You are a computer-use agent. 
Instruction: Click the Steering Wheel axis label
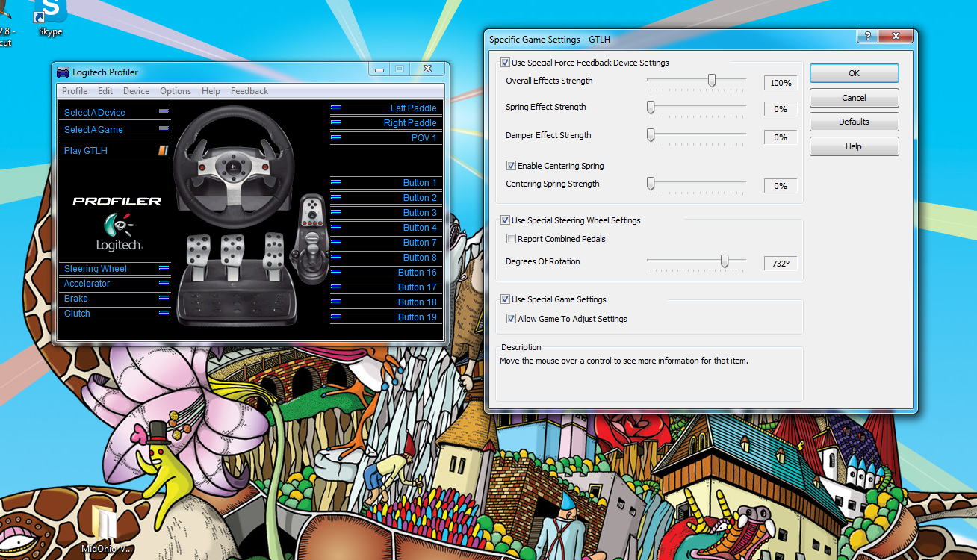pos(96,269)
